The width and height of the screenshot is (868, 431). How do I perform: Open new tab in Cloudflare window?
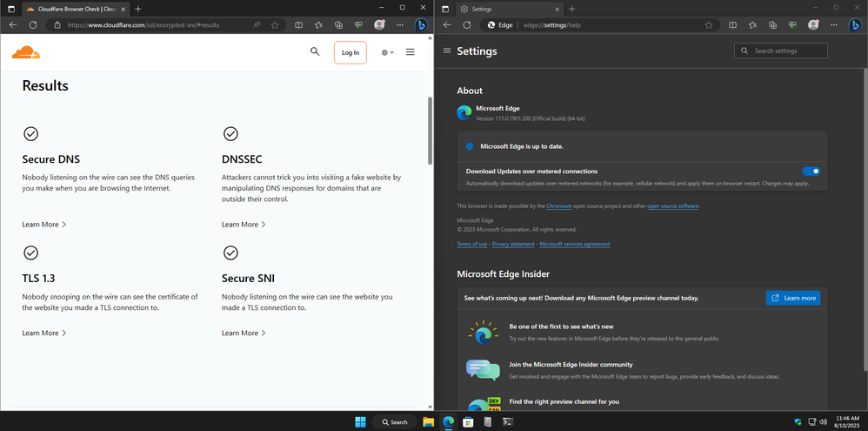[x=137, y=9]
